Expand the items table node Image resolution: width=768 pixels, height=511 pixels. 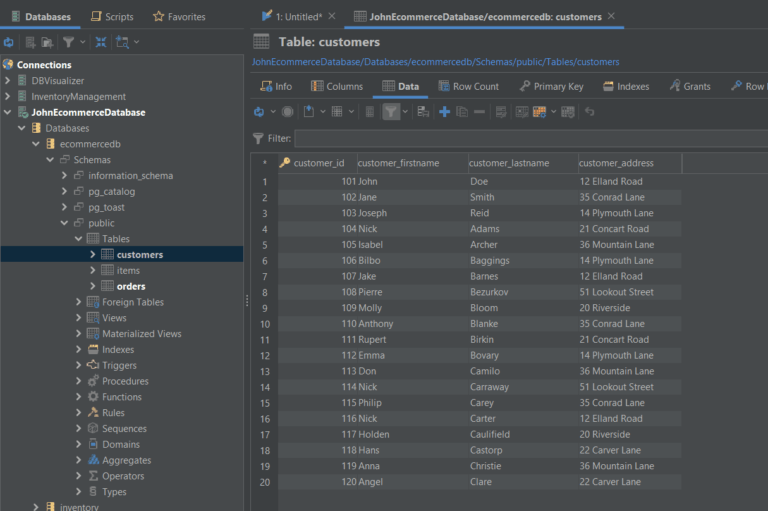pyautogui.click(x=93, y=271)
